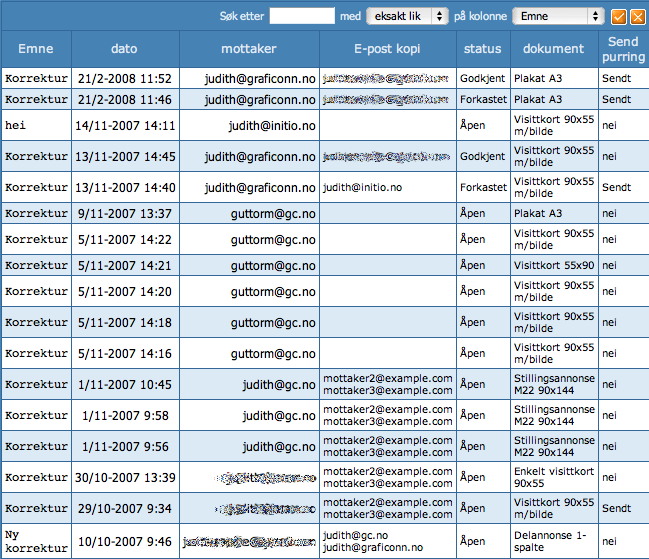Sort by the 'Emne' column header
The height and width of the screenshot is (559, 649).
pyautogui.click(x=36, y=49)
